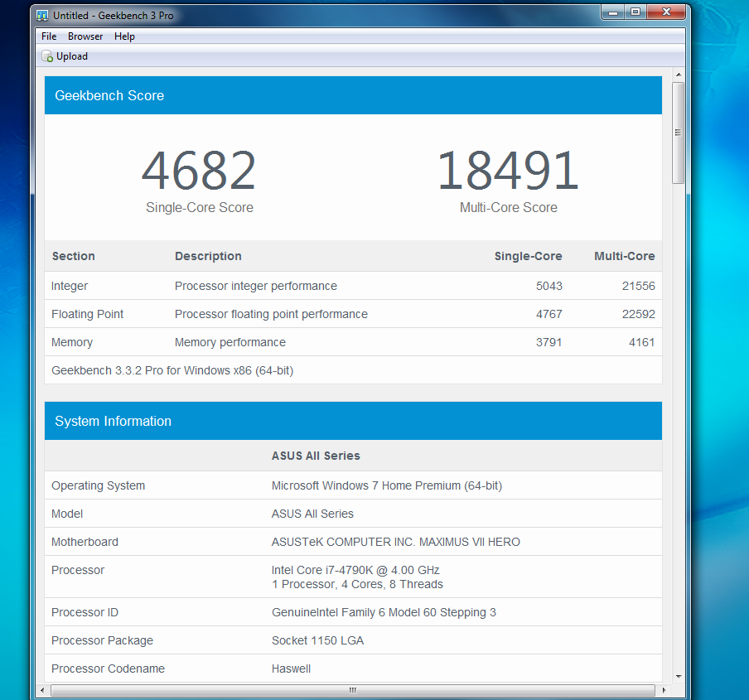Open the File menu
Screen dimensions: 749x700
click(49, 36)
